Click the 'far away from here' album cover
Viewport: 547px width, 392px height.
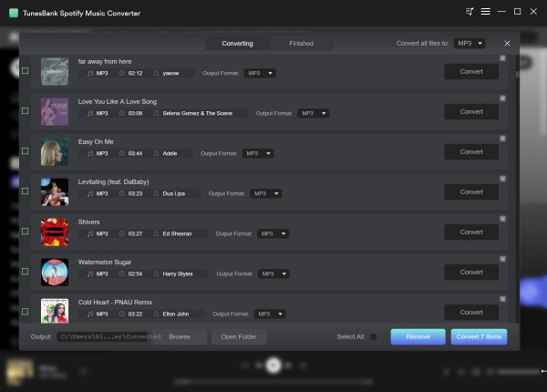click(x=55, y=71)
